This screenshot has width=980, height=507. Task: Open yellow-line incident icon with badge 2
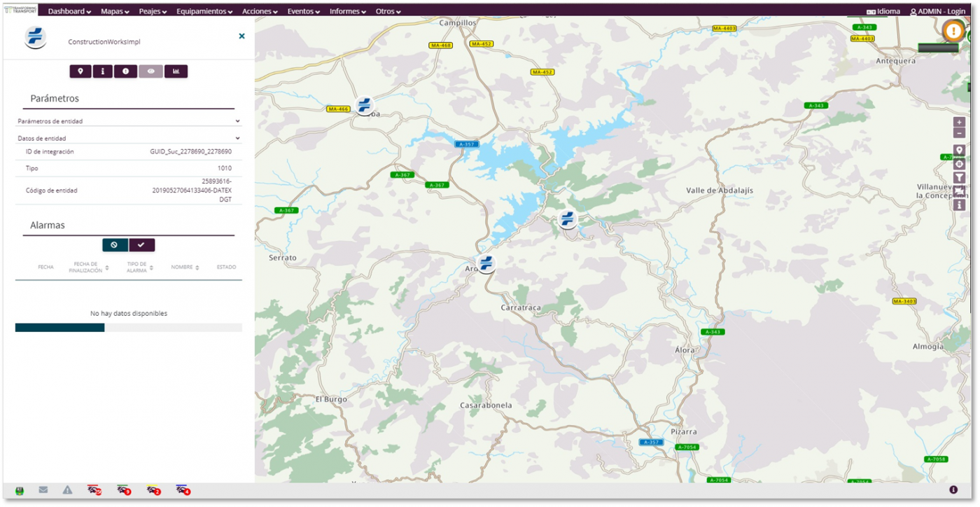(x=154, y=490)
